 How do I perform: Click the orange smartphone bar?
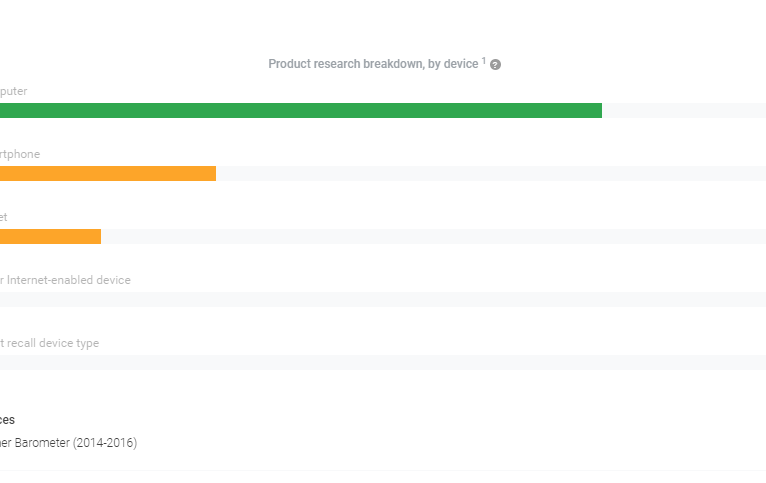(x=108, y=173)
